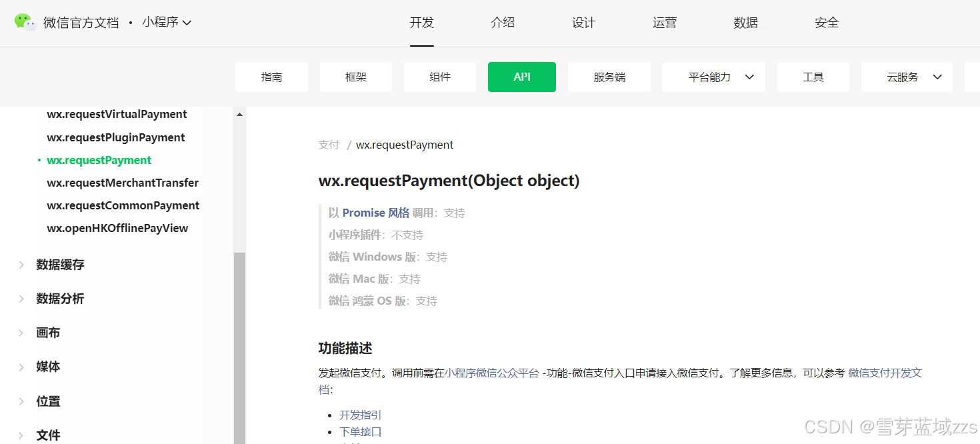Click the 功能描述 heading
The height and width of the screenshot is (444, 980).
(x=345, y=348)
